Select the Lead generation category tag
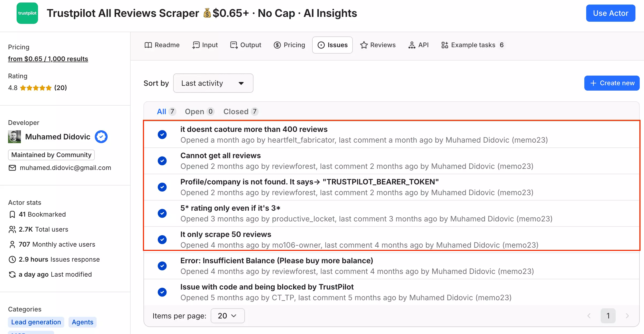Viewport: 644px width, 334px height. pyautogui.click(x=36, y=322)
